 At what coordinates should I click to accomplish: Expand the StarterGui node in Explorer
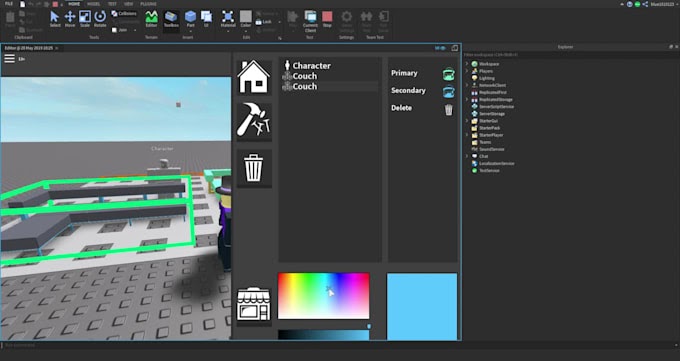[467, 121]
